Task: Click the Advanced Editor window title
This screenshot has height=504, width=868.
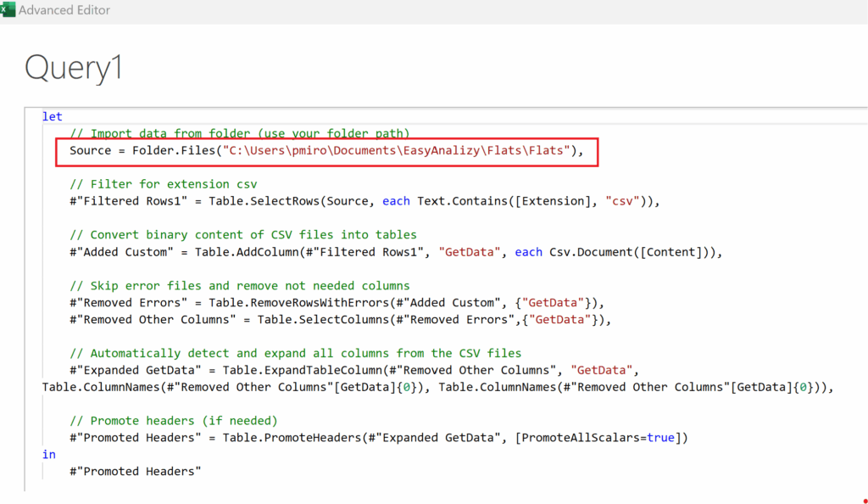Action: [x=64, y=11]
